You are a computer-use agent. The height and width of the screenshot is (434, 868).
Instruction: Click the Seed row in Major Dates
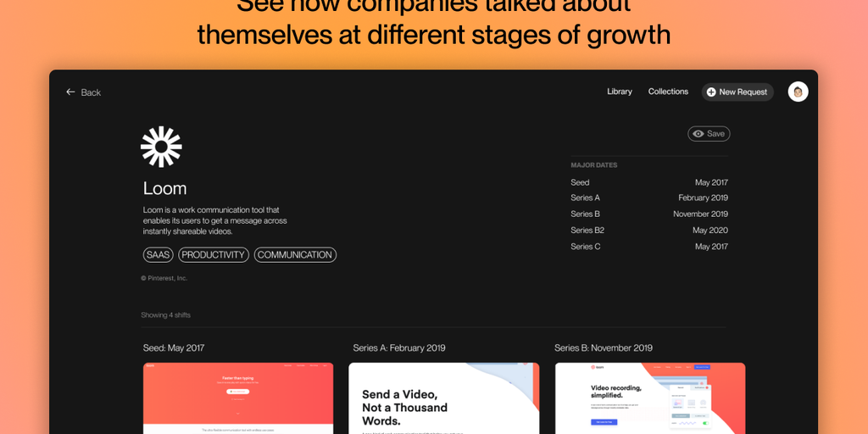[x=648, y=182]
